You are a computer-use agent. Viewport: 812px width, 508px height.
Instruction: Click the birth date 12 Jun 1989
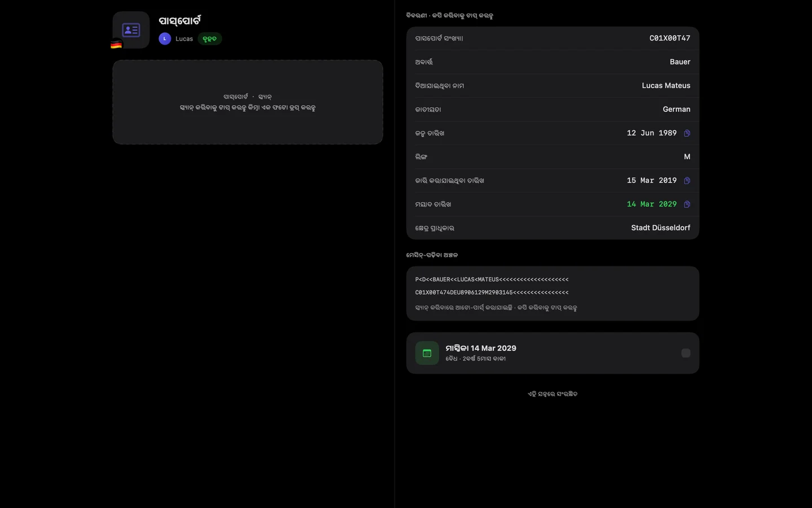(x=651, y=133)
